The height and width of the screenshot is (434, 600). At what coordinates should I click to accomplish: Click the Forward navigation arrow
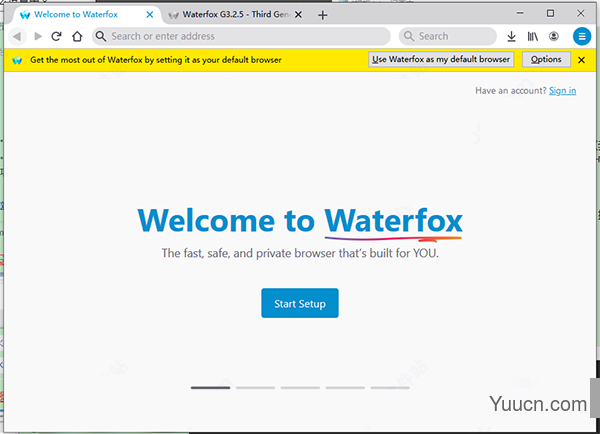(38, 36)
